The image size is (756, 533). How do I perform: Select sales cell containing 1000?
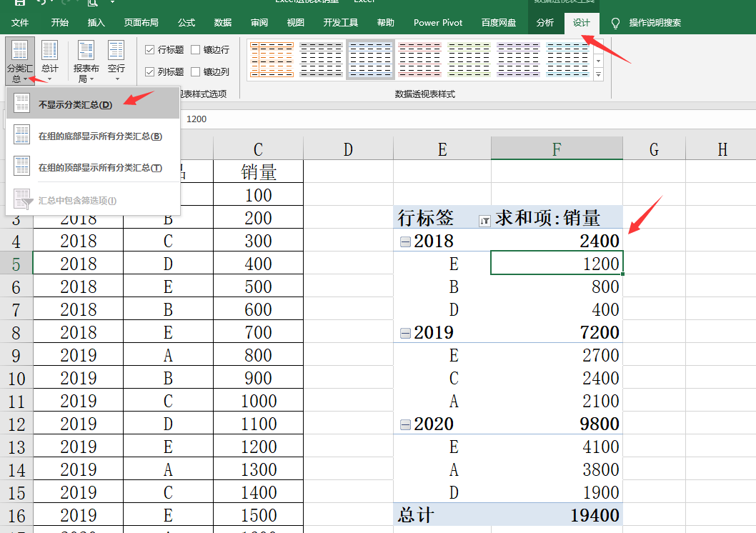click(258, 401)
